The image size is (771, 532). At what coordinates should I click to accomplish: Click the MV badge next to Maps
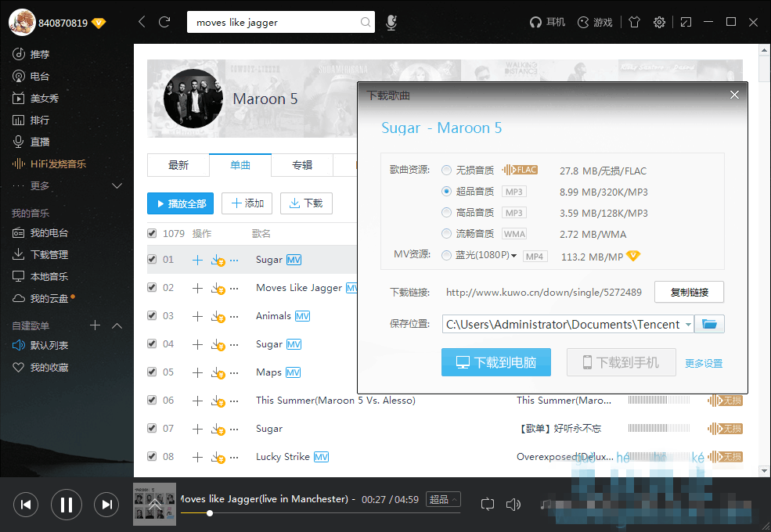coord(292,372)
